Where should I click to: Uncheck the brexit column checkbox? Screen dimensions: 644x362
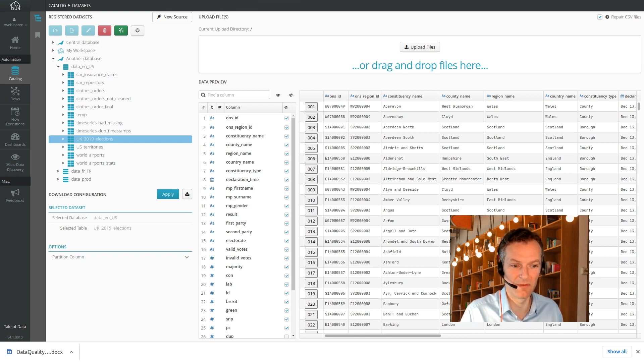click(x=286, y=302)
